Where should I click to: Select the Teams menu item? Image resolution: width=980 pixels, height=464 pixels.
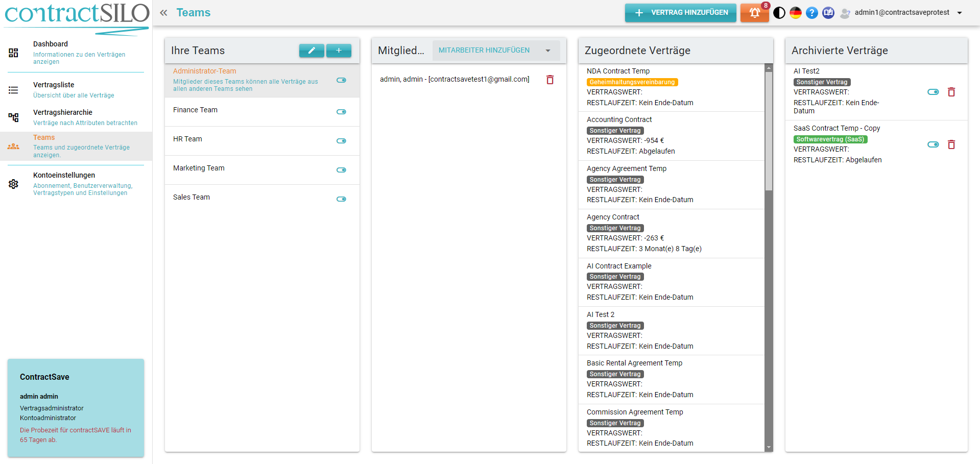tap(76, 146)
